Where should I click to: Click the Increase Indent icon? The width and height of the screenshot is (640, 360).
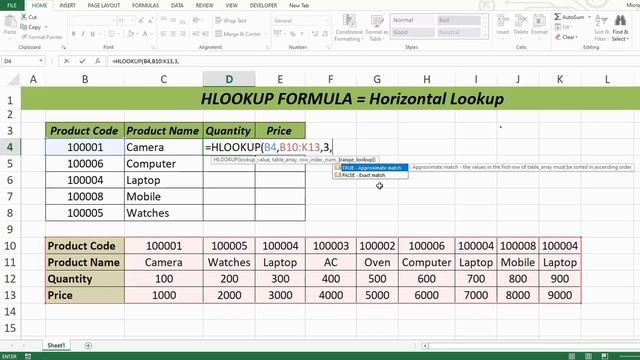[205, 34]
